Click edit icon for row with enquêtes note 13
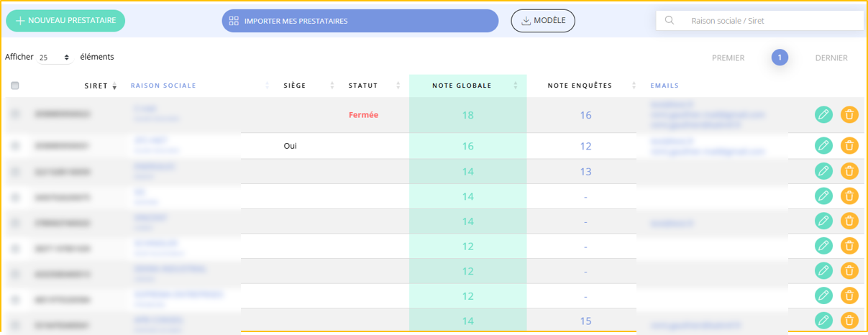 pyautogui.click(x=823, y=171)
